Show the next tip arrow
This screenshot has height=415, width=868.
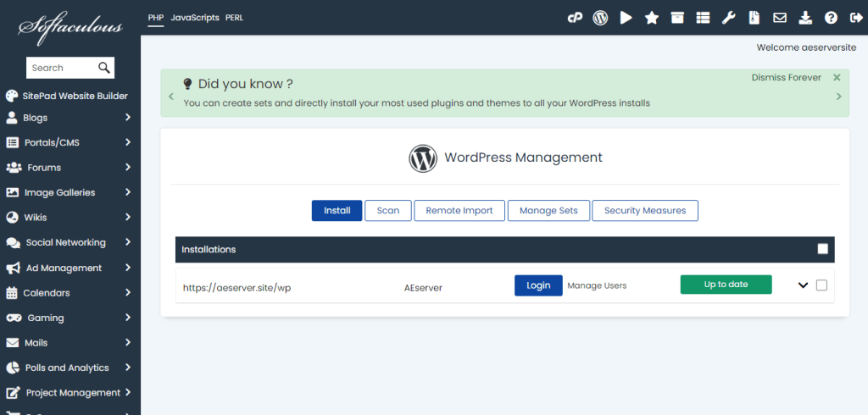838,97
